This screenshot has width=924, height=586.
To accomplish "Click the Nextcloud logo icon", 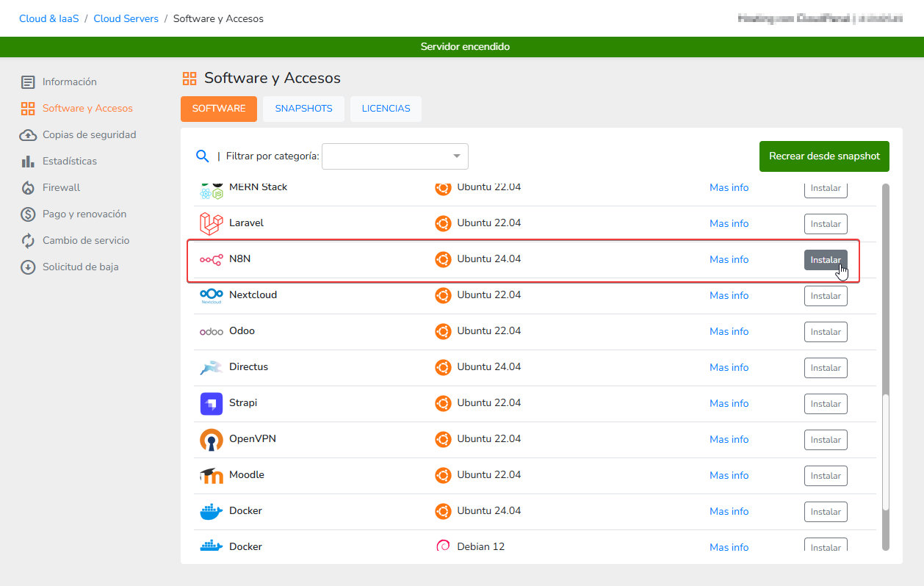I will pos(212,295).
